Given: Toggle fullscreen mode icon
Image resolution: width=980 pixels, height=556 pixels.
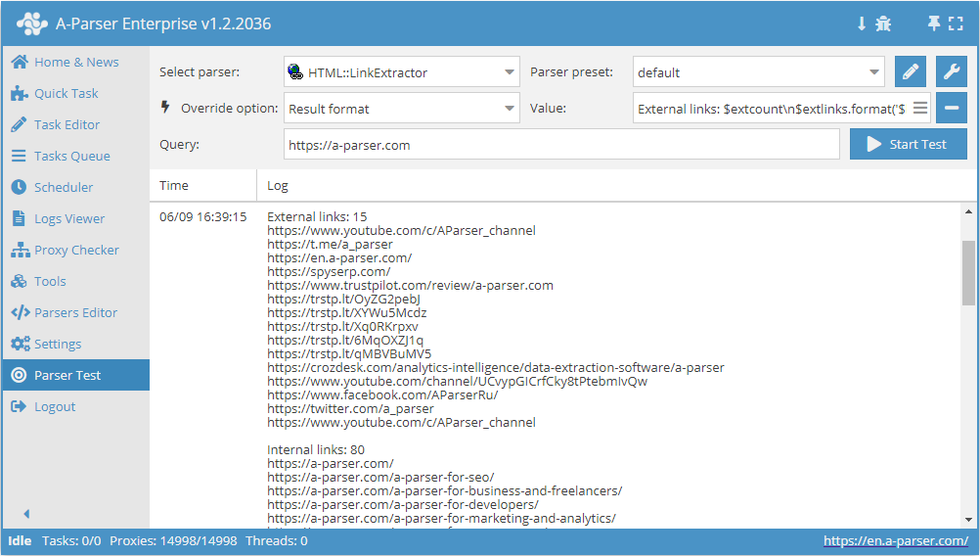Looking at the screenshot, I should [x=956, y=23].
